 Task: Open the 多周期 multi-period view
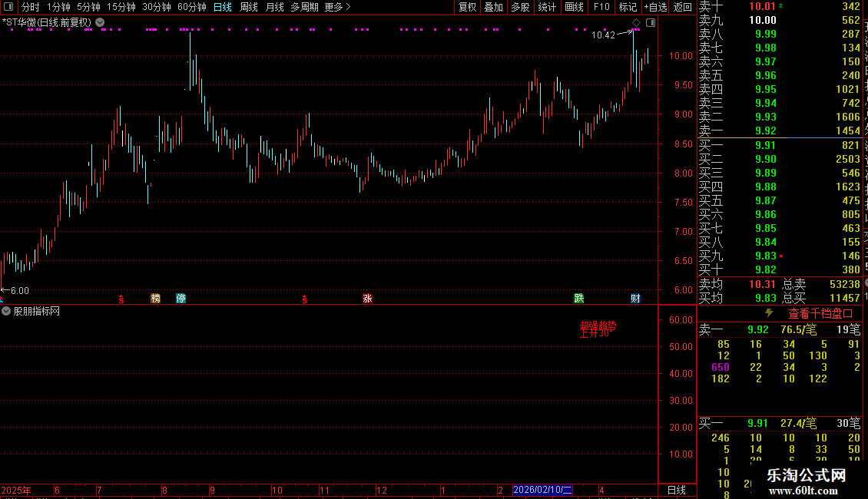304,7
